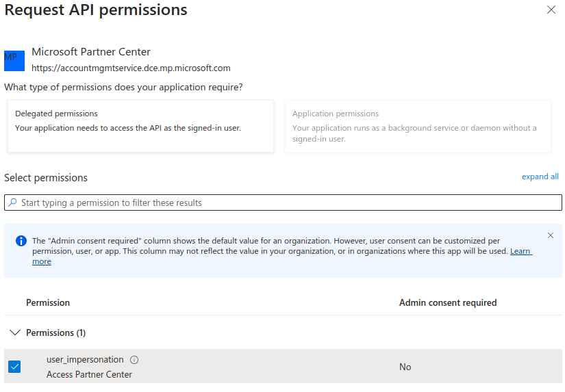Image resolution: width=565 pixels, height=392 pixels.
Task: Click the No value in admin consent column
Action: (x=405, y=367)
